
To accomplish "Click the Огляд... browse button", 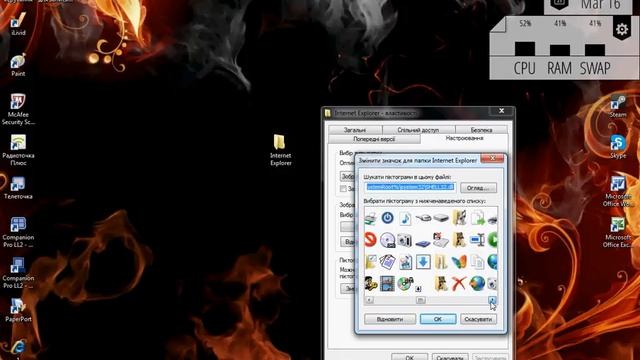I will pos(478,188).
